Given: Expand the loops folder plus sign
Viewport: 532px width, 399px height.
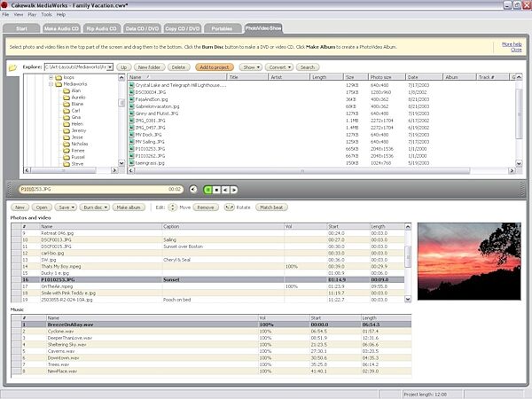Looking at the screenshot, I should click(51, 77).
